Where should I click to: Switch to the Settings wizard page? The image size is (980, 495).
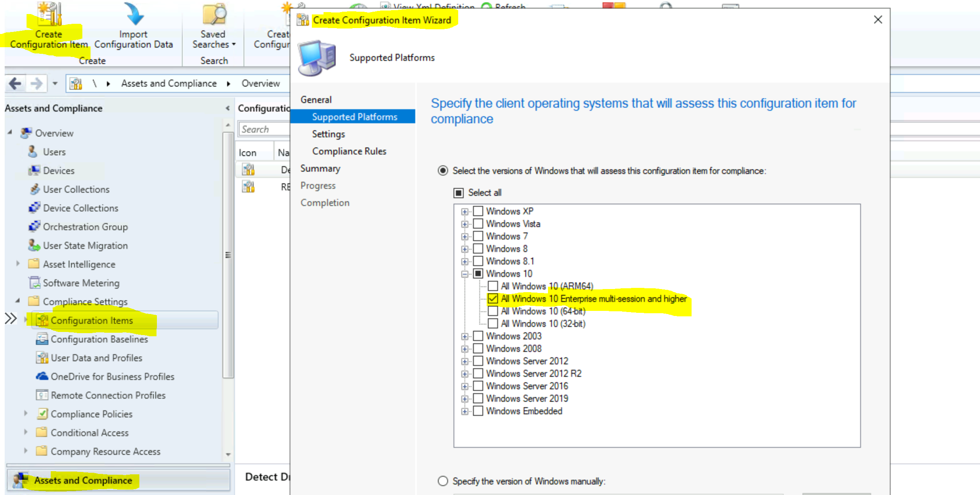[328, 134]
